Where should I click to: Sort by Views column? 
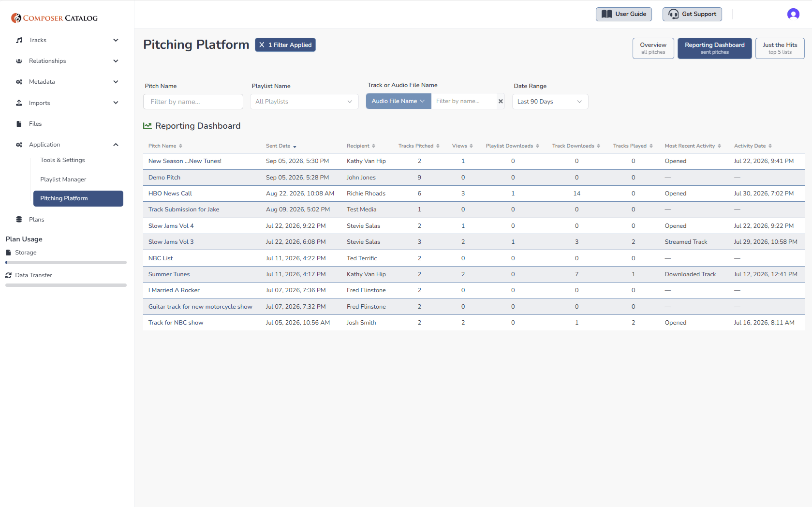tap(462, 146)
